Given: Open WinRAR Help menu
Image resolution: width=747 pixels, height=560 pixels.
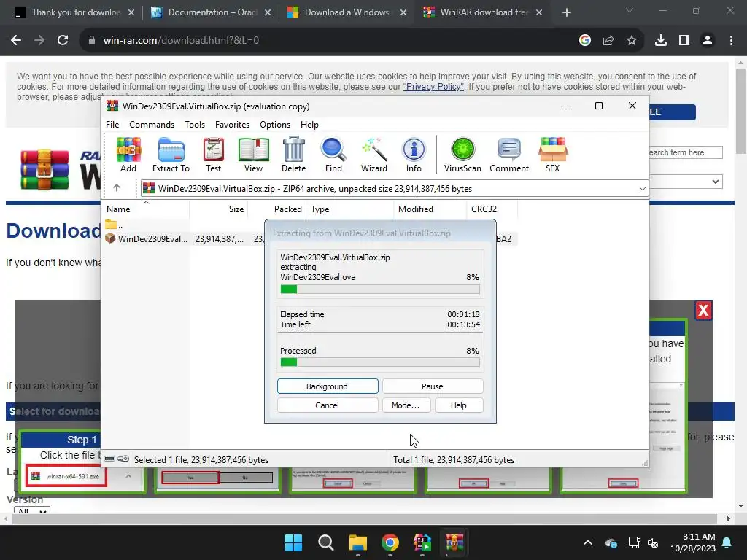Looking at the screenshot, I should 309,124.
